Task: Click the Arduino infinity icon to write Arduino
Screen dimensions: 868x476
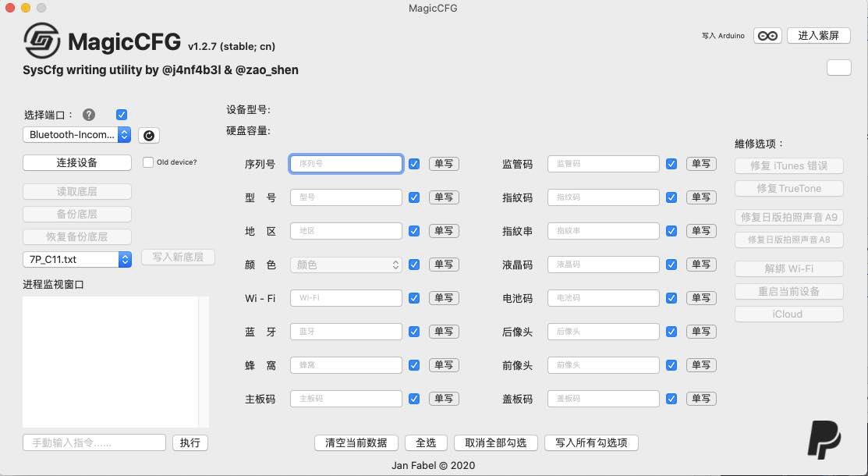Action: coord(767,35)
